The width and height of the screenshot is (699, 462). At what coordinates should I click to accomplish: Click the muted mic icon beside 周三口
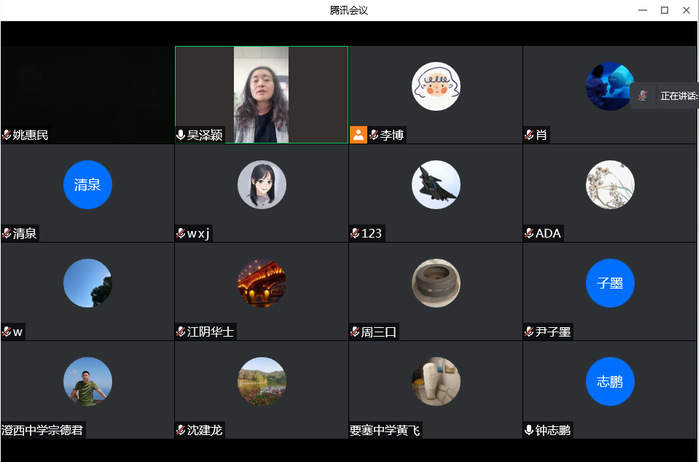coord(355,332)
